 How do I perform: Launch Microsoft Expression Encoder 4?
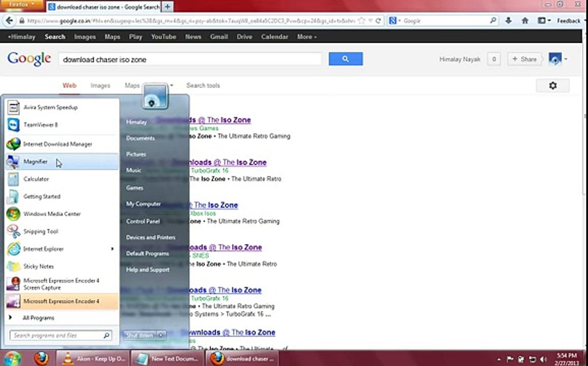click(x=62, y=301)
